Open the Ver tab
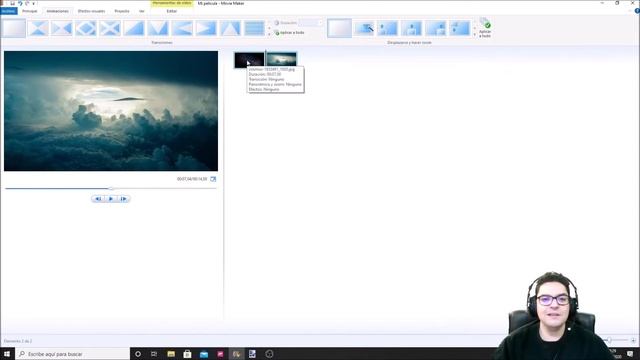Viewport: 640px width, 360px height. point(142,11)
